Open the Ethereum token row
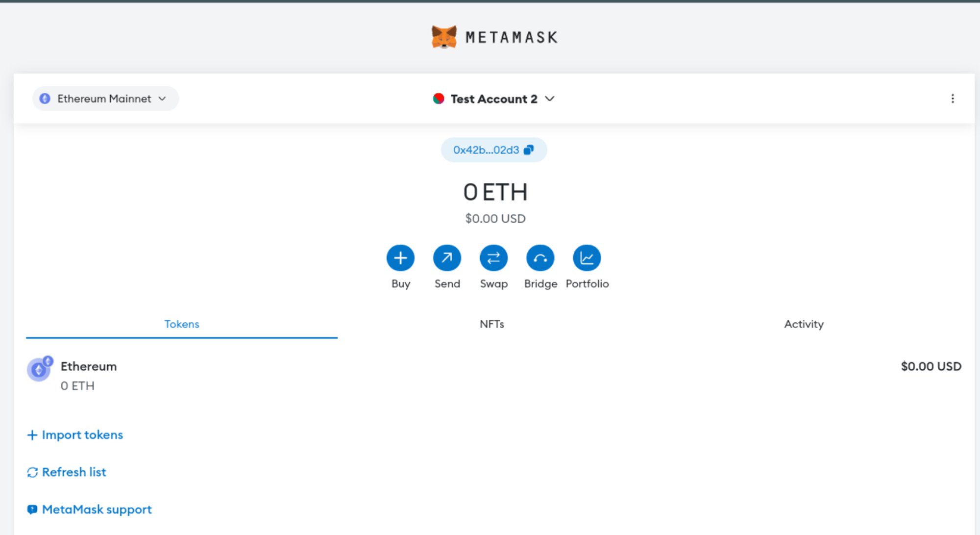Viewport: 980px width, 535px height. coord(494,376)
